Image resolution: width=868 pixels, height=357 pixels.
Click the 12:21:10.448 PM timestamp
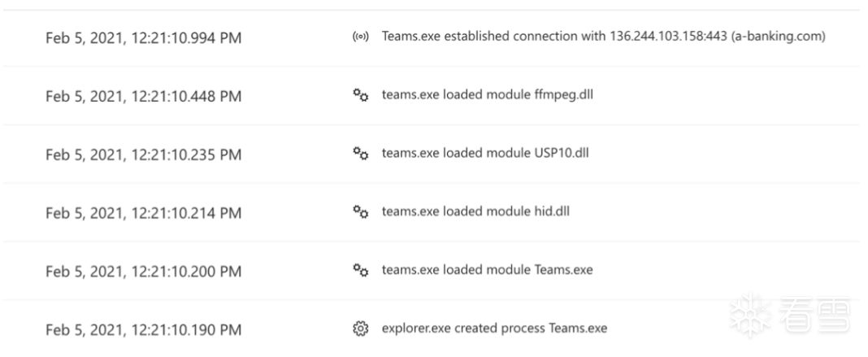(x=143, y=97)
